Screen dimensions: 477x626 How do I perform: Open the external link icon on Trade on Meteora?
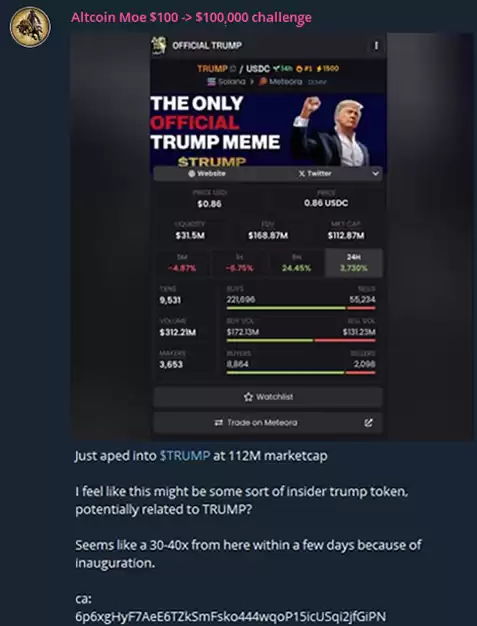368,422
